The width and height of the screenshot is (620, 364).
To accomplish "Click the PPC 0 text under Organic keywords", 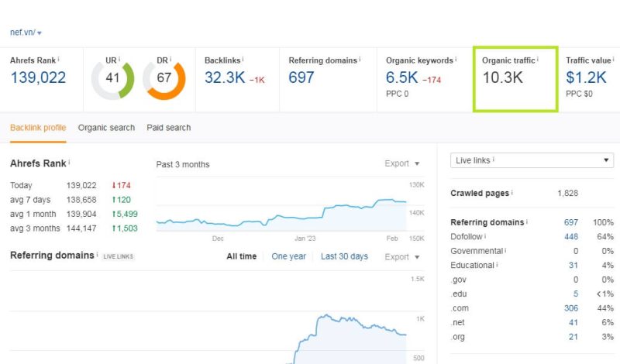I will coord(397,94).
